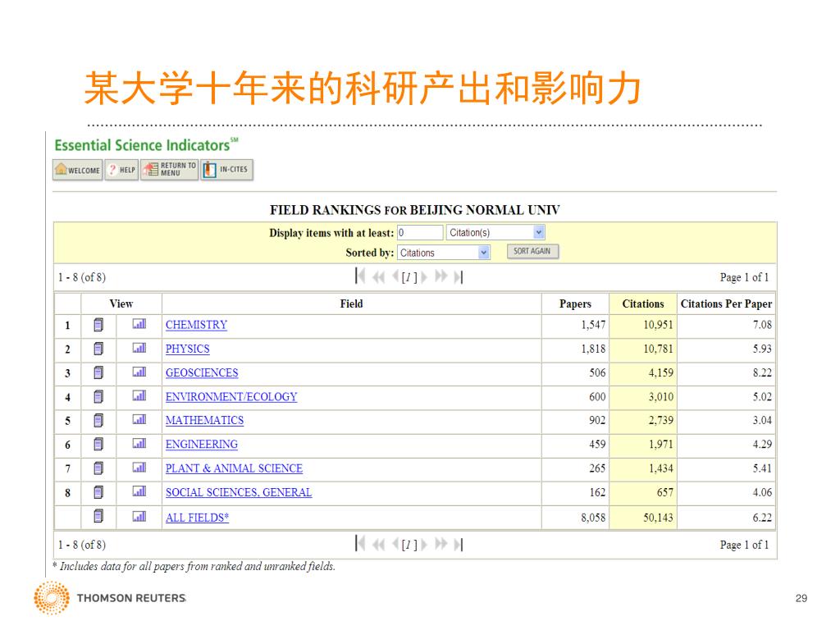This screenshot has width=840, height=630.
Task: Select the 8.22 citations per paper cell
Action: tap(726, 372)
